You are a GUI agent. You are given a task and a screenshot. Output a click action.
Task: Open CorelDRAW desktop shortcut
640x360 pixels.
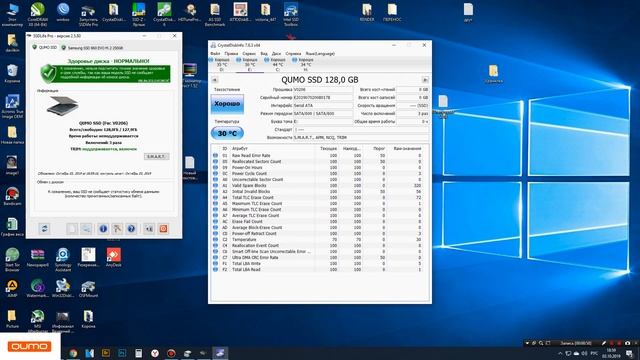point(38,14)
